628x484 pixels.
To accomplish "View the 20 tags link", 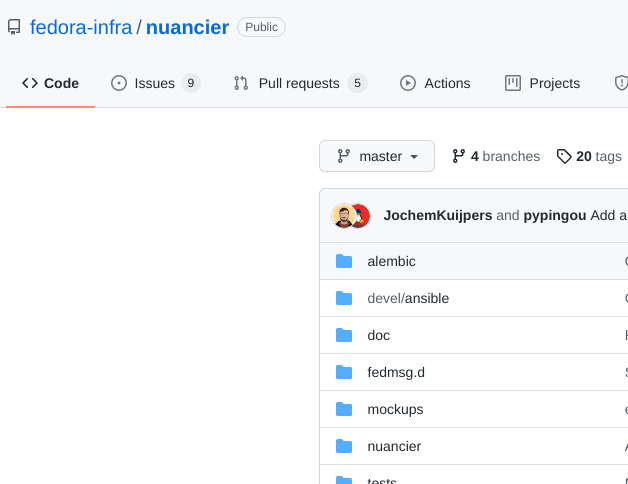I will click(x=589, y=156).
